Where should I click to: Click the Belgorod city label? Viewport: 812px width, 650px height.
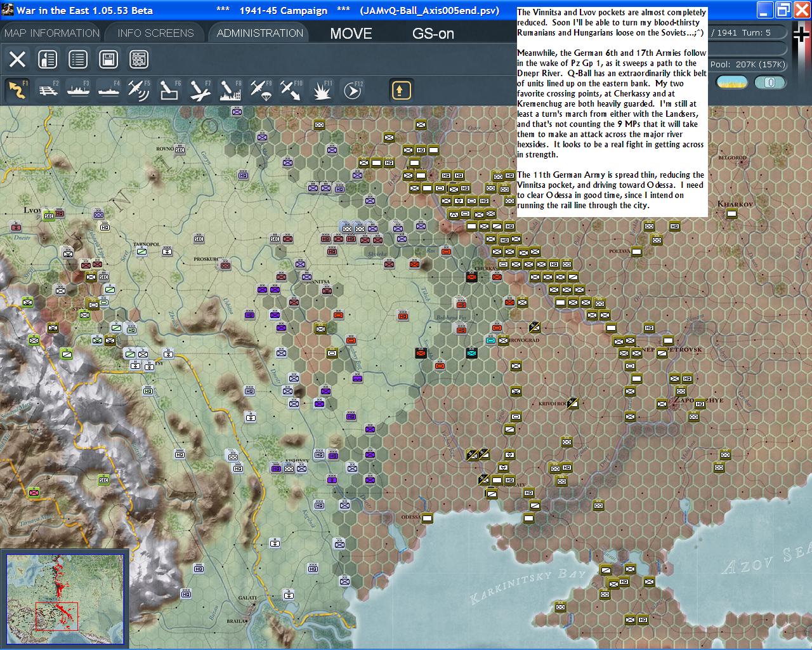coord(731,157)
